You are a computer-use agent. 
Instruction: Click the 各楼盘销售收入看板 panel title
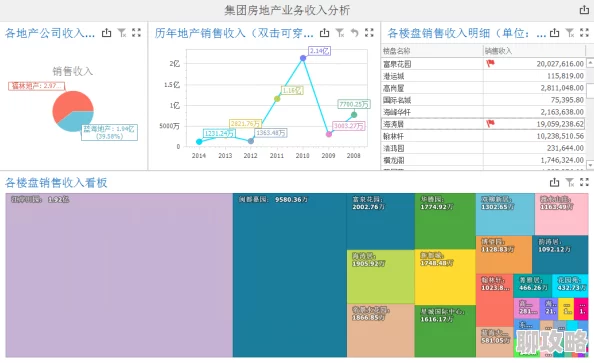click(x=56, y=183)
